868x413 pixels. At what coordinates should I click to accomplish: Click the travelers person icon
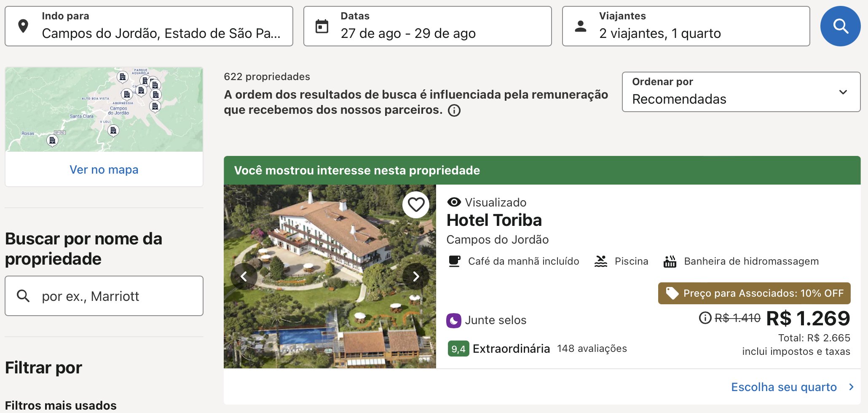tap(581, 26)
